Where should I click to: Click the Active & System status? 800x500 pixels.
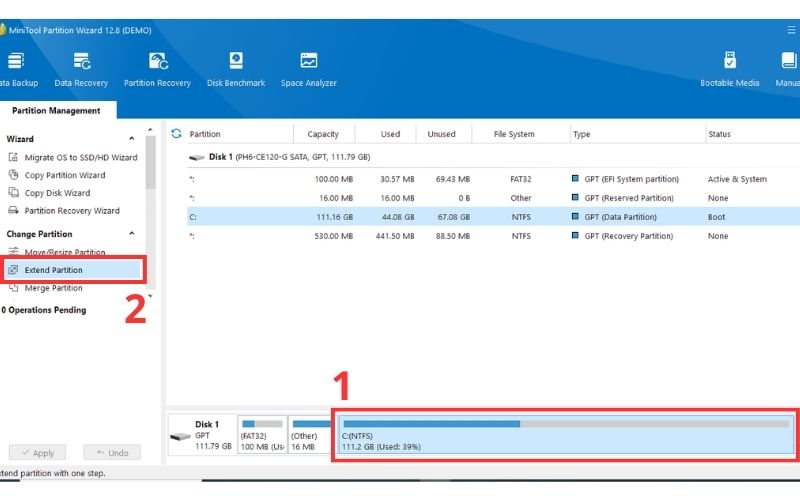737,179
